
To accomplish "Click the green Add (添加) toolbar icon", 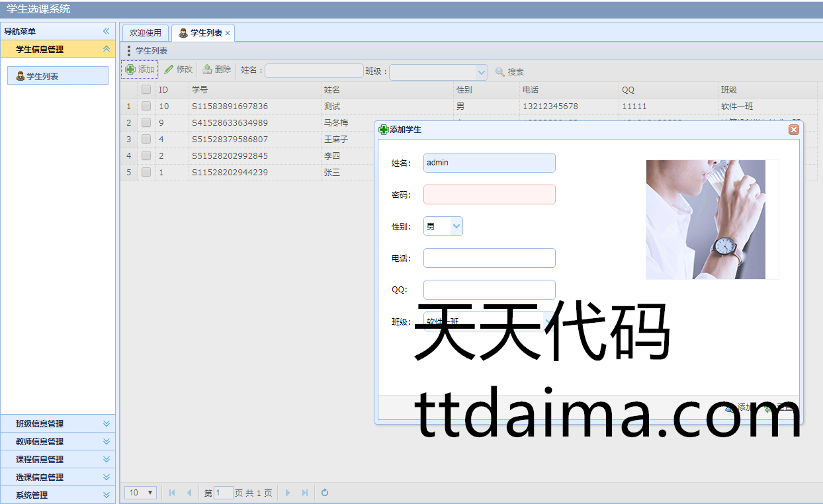I will pos(130,69).
